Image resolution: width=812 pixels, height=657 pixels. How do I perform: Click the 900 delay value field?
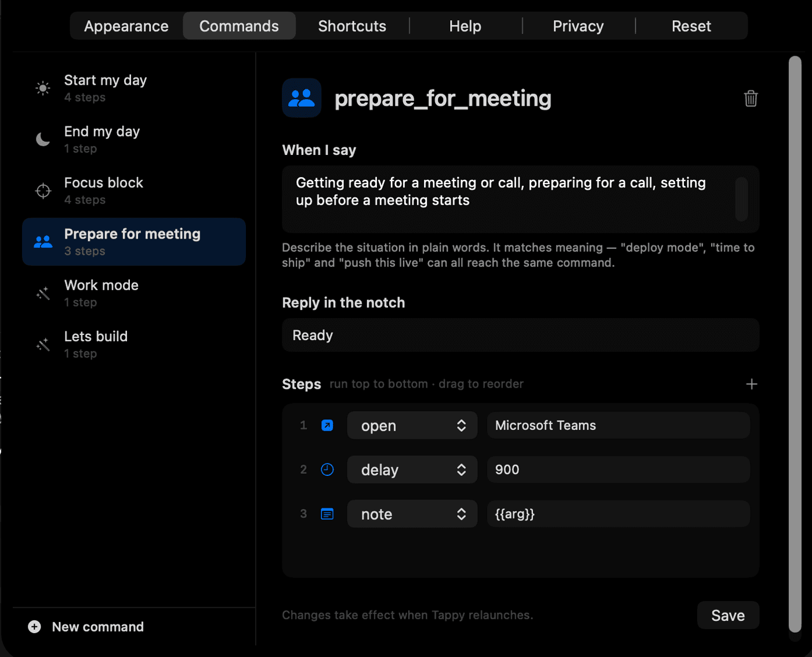618,470
